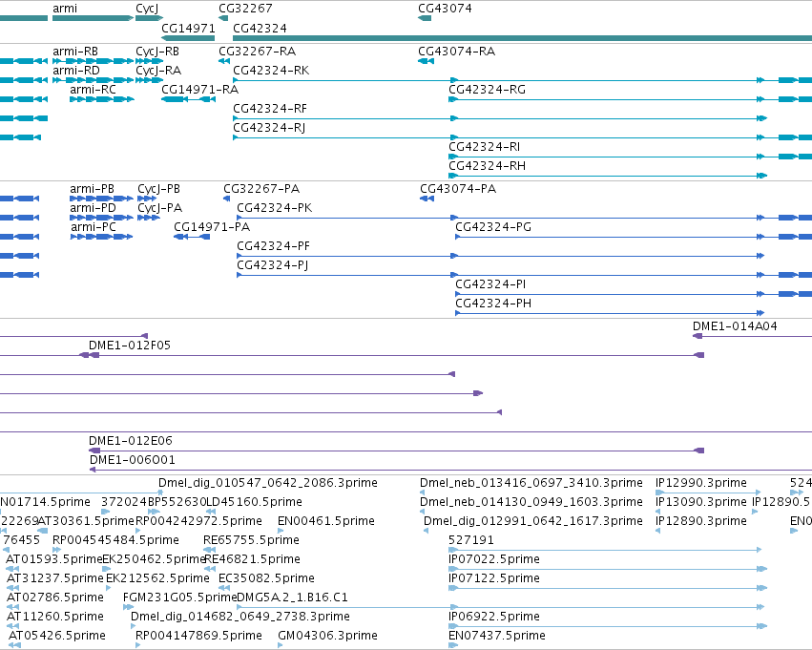This screenshot has width=812, height=650.
Task: Click the DME1-014A04 feature label
Action: click(x=735, y=326)
